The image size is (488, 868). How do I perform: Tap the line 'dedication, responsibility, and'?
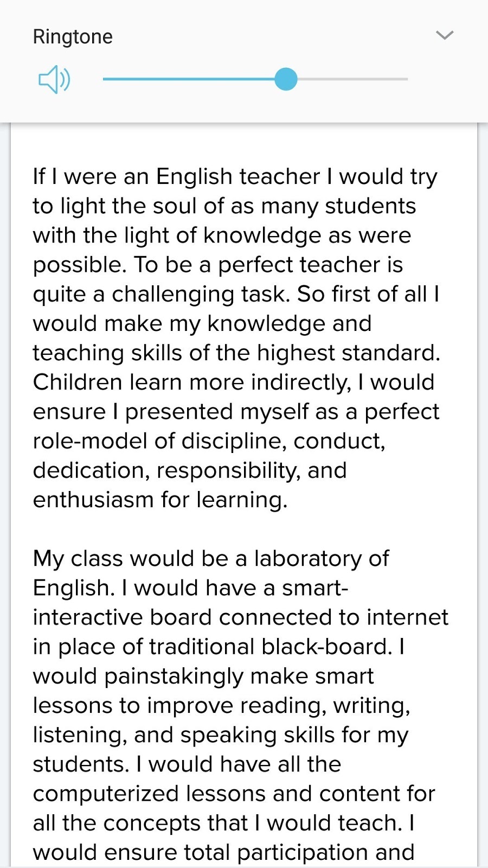point(190,470)
